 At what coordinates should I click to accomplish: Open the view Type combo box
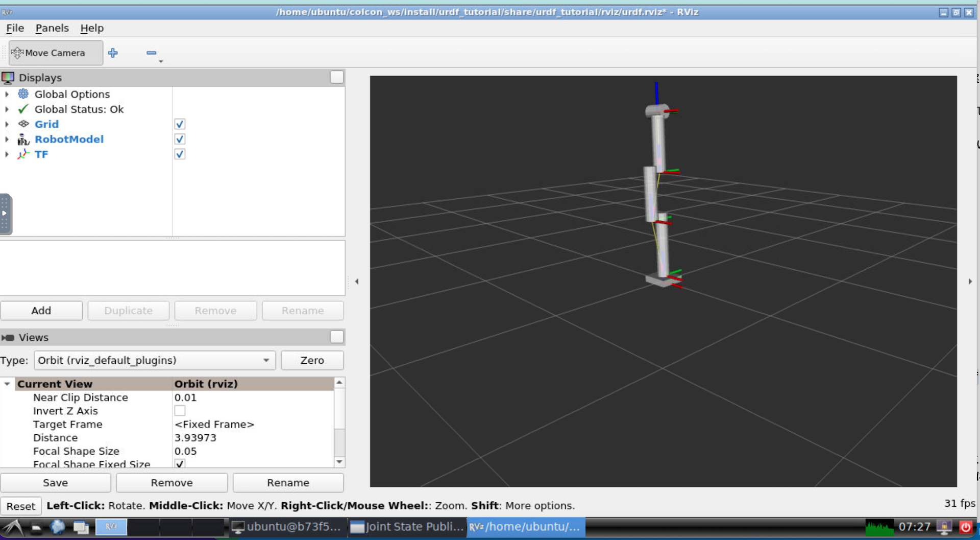pos(155,360)
